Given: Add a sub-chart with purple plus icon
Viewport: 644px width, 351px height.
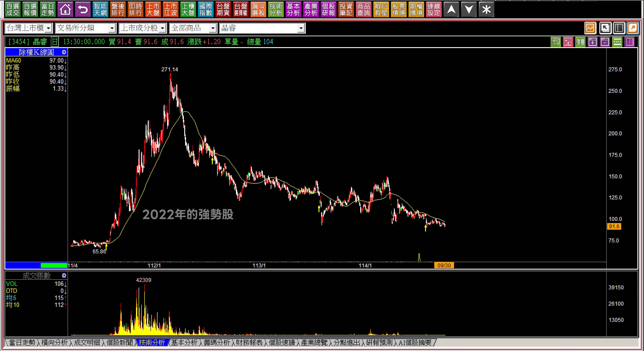Looking at the screenshot, I should pos(592,42).
